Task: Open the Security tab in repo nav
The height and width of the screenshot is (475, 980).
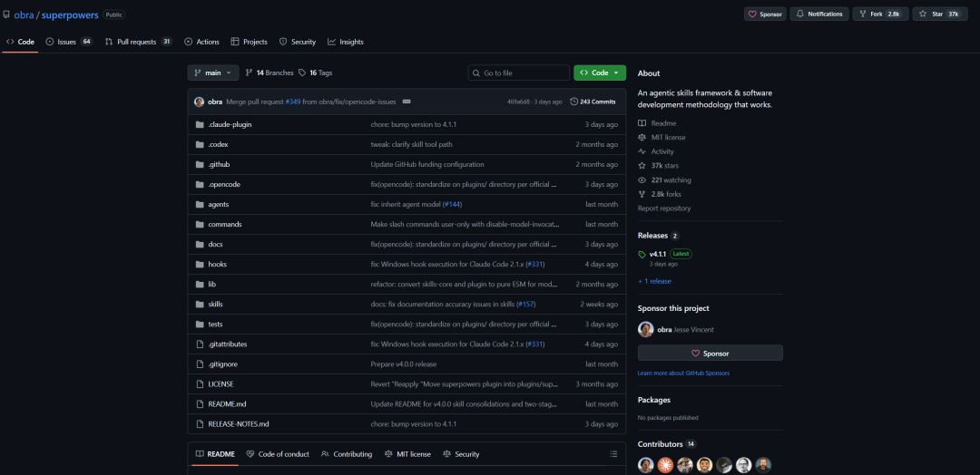Action: point(298,42)
